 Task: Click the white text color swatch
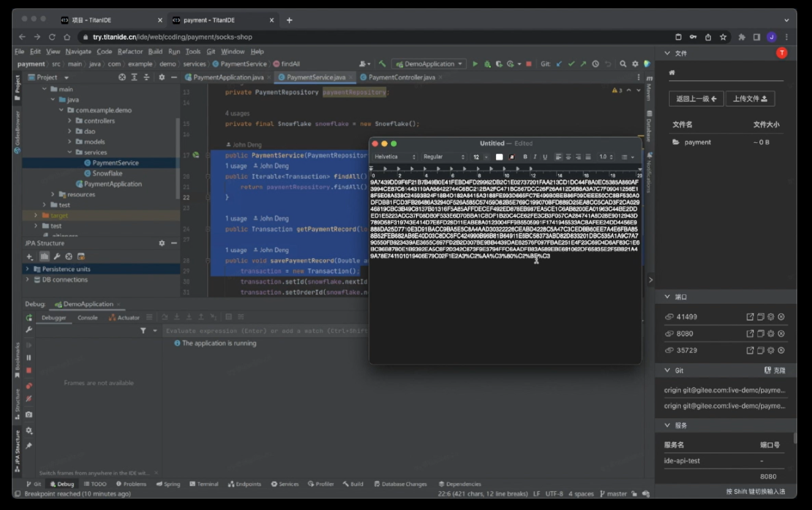point(499,157)
